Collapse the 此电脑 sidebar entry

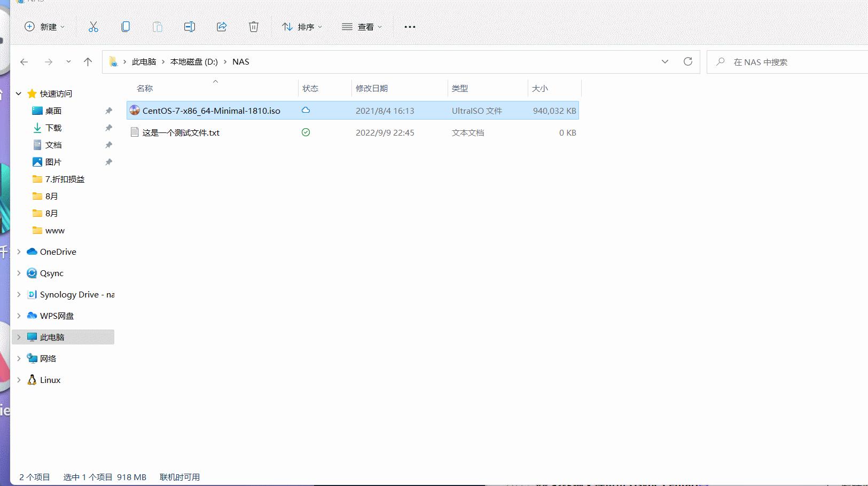click(19, 337)
